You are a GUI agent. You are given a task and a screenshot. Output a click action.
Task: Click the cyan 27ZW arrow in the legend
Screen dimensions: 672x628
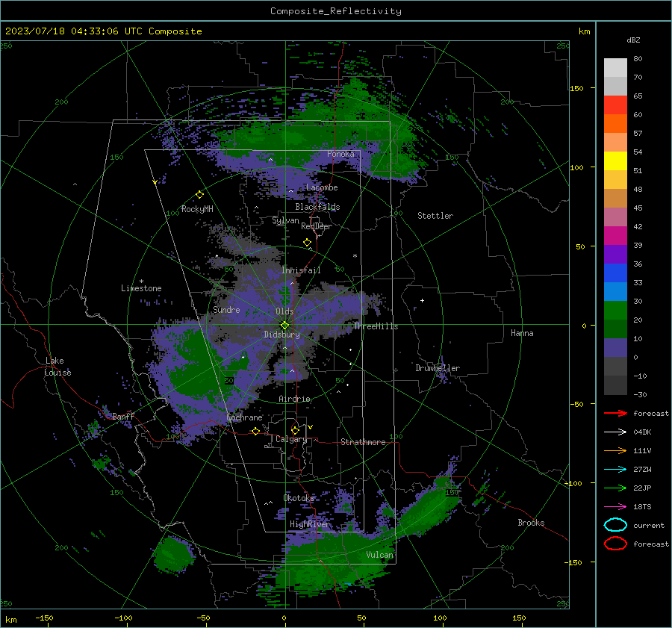pyautogui.click(x=615, y=470)
